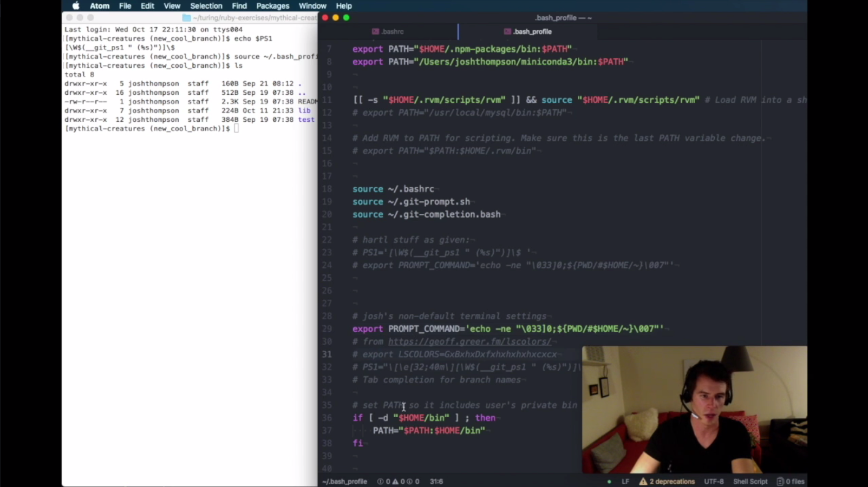Click the green status dot indicator
Screen dimensions: 868x487
(609, 482)
